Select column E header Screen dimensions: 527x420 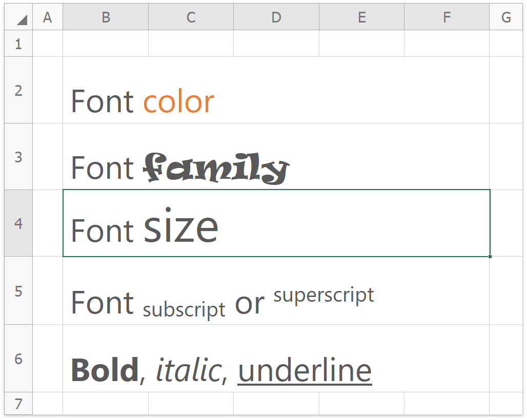361,17
